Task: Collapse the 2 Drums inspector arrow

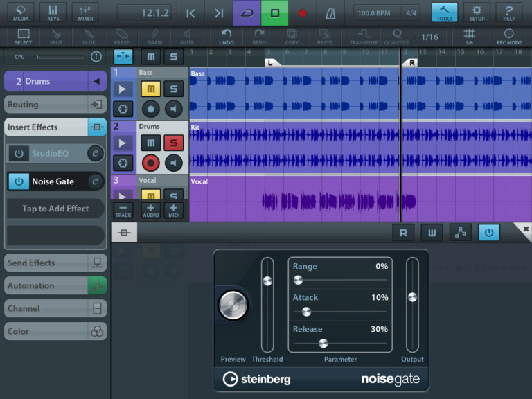Action: coord(97,81)
